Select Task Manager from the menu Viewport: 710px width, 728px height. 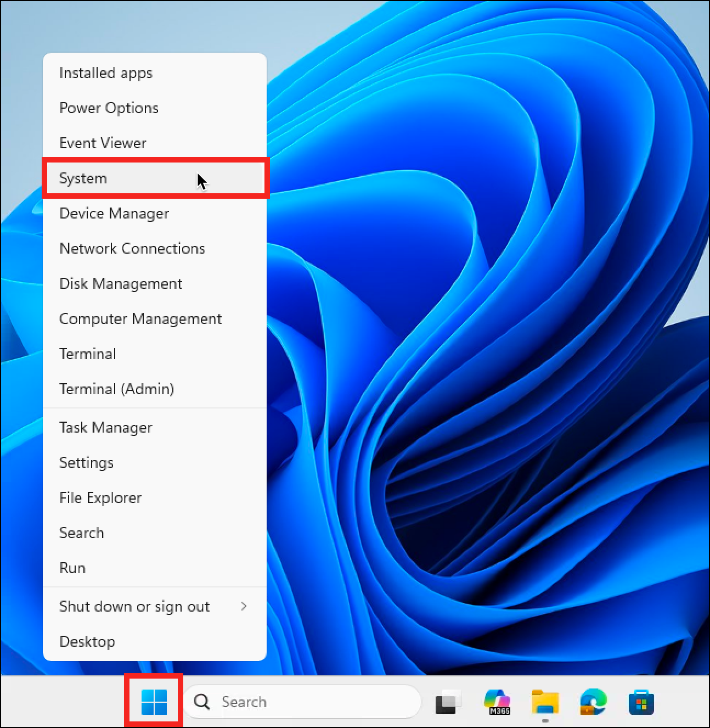tap(106, 428)
